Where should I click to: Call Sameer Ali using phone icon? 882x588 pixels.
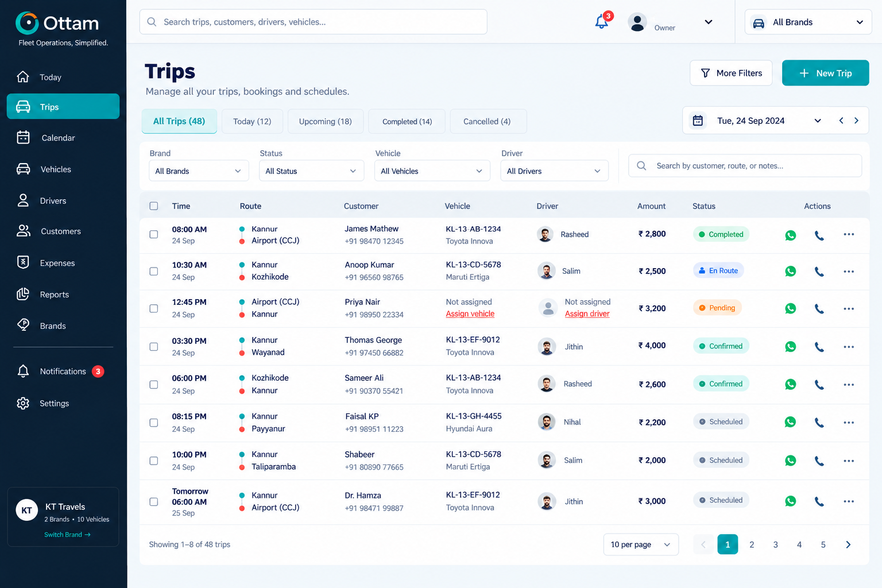(819, 385)
